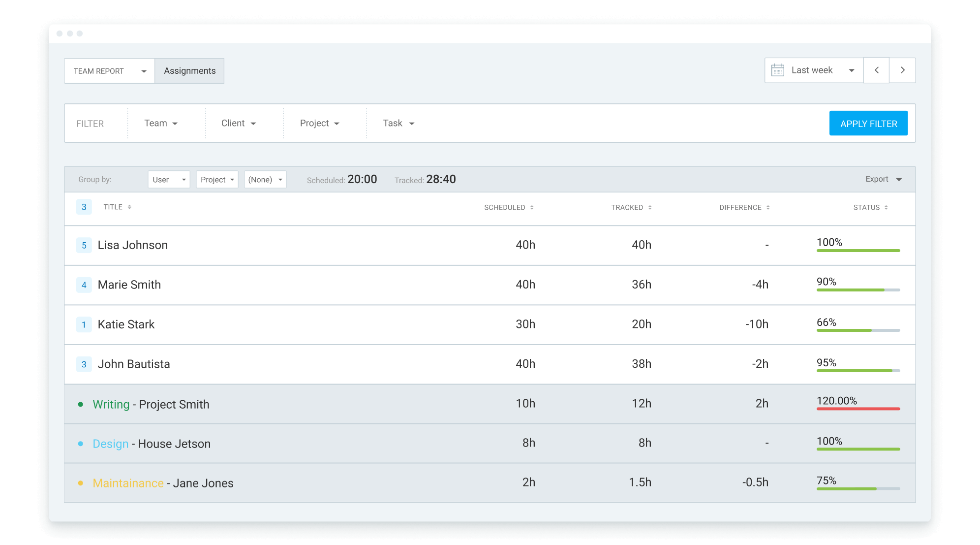
Task: Click Katie Stark's 30h scheduled value
Action: pyautogui.click(x=525, y=324)
